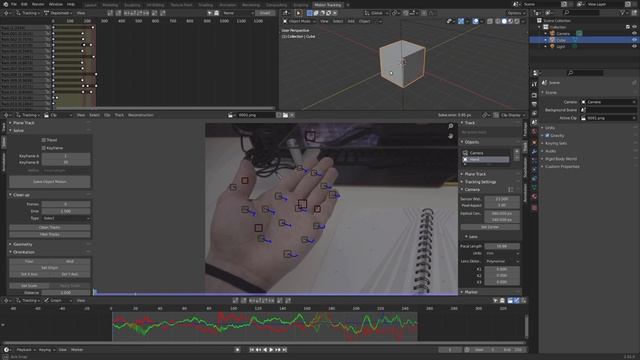Open the Marker menu in timeline header
This screenshot has width=640, height=360.
[77, 350]
